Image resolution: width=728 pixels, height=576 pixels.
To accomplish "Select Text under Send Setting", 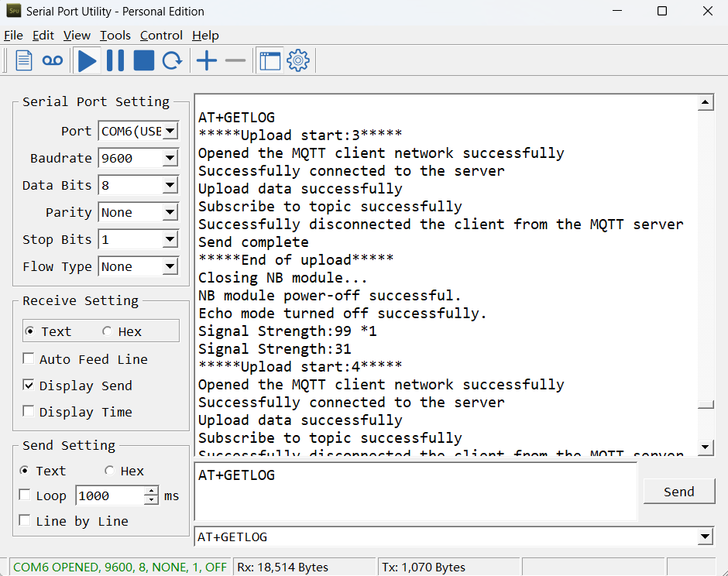I will [x=43, y=471].
